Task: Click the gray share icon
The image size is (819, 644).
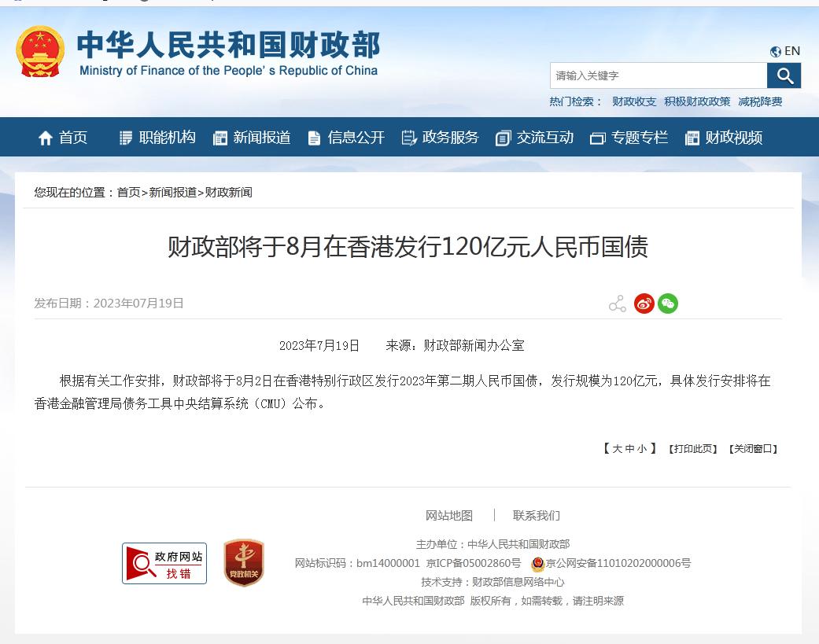Action: click(618, 304)
